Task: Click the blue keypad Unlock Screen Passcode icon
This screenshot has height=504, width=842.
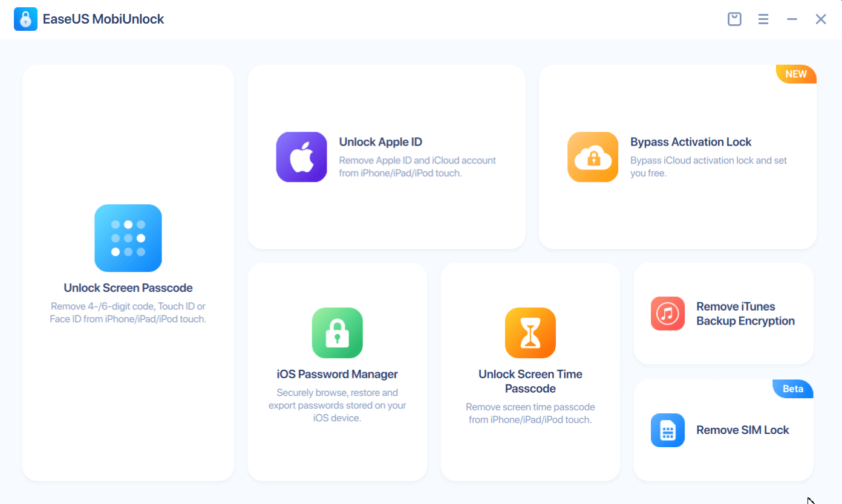Action: 128,238
